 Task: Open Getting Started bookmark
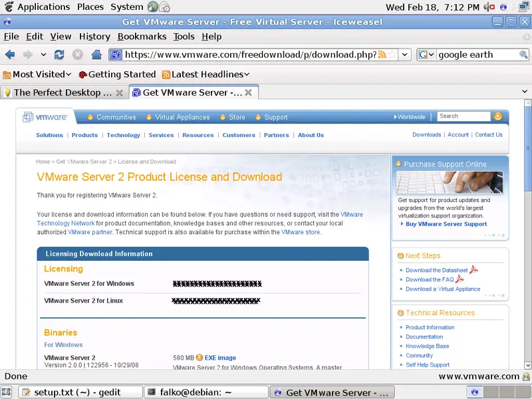(x=117, y=74)
